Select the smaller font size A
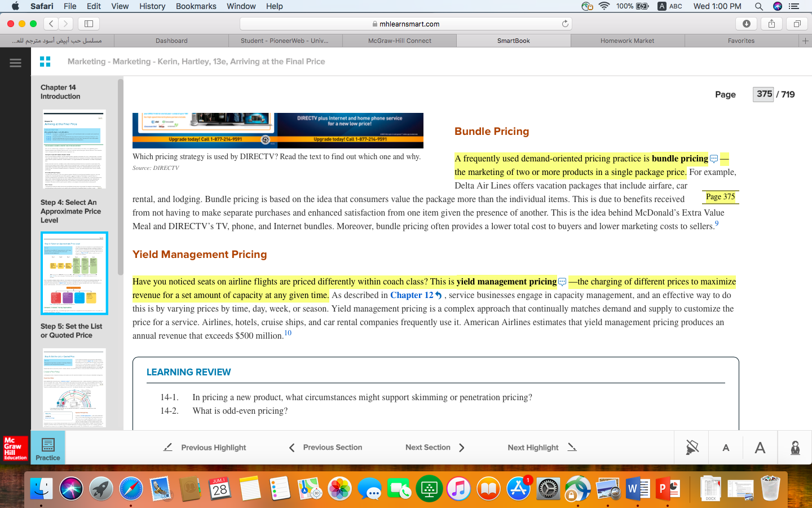 726,448
